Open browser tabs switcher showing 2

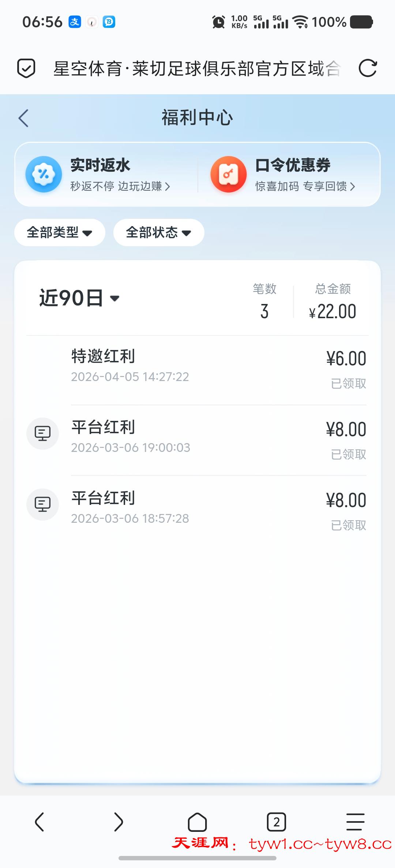[276, 822]
